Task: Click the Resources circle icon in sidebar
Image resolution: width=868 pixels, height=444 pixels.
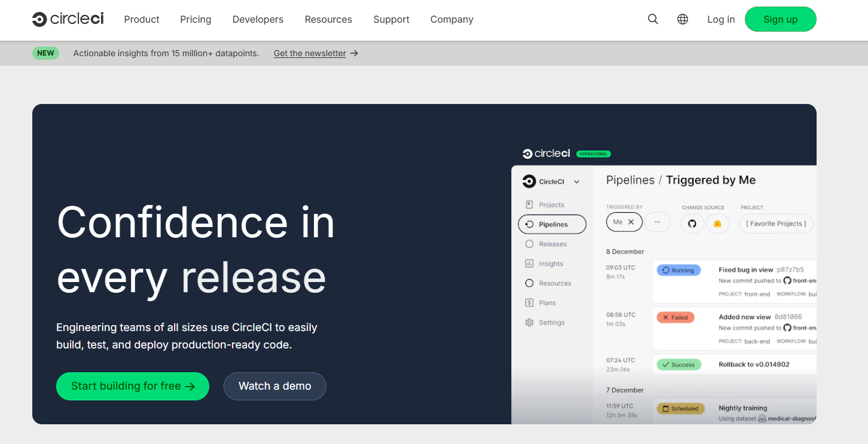Action: pyautogui.click(x=529, y=283)
